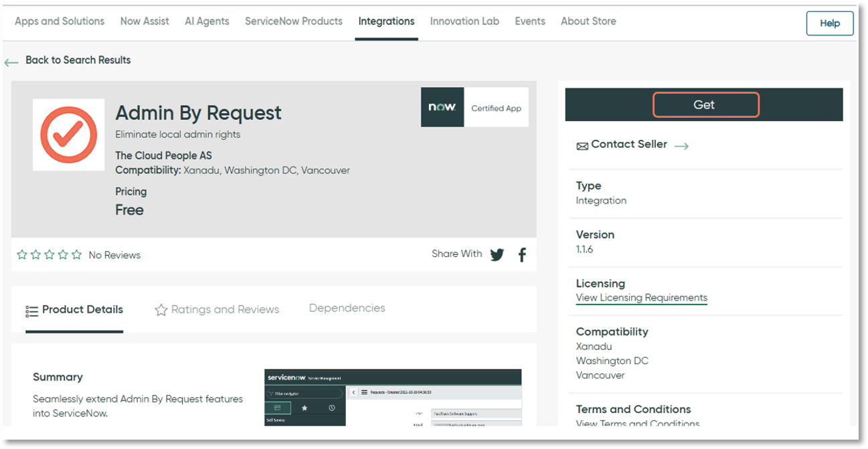Open the Apps and Solutions menu
The height and width of the screenshot is (449, 868).
click(x=60, y=21)
